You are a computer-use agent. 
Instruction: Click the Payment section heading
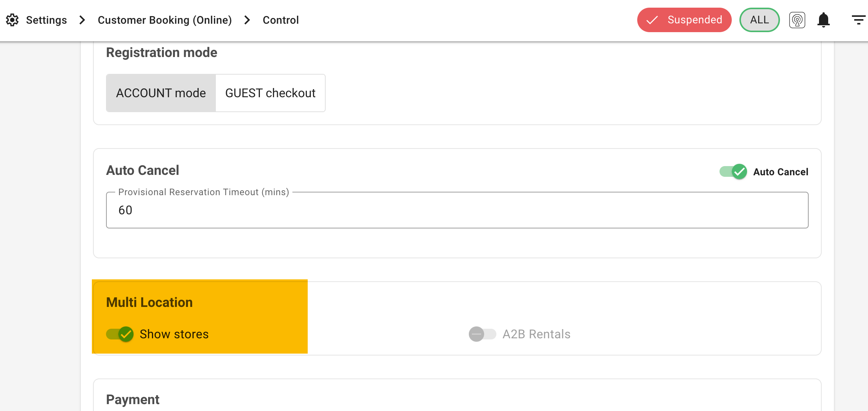click(132, 400)
